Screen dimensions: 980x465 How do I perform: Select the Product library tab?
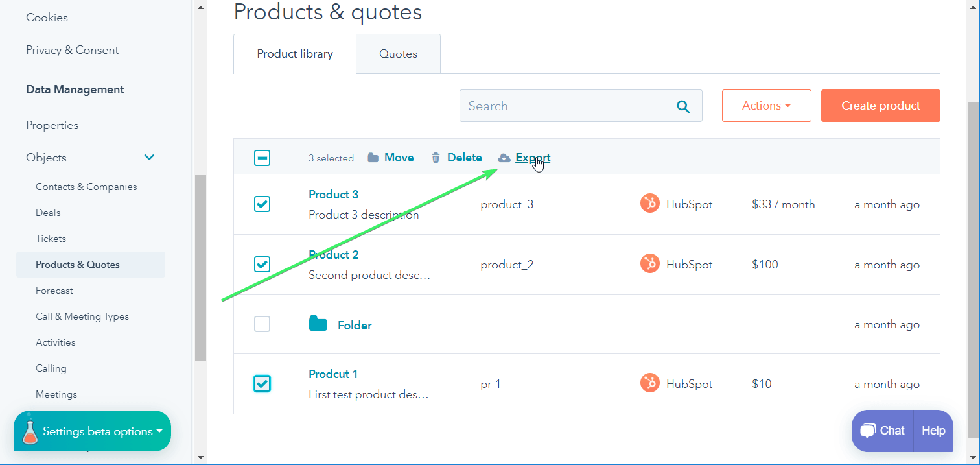tap(294, 53)
